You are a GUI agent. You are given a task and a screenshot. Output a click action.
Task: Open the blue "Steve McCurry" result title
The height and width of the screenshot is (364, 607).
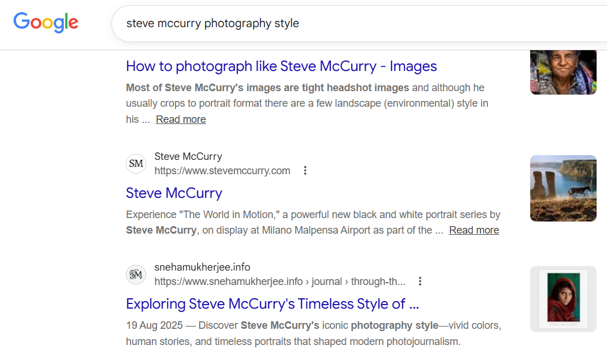[x=174, y=193]
